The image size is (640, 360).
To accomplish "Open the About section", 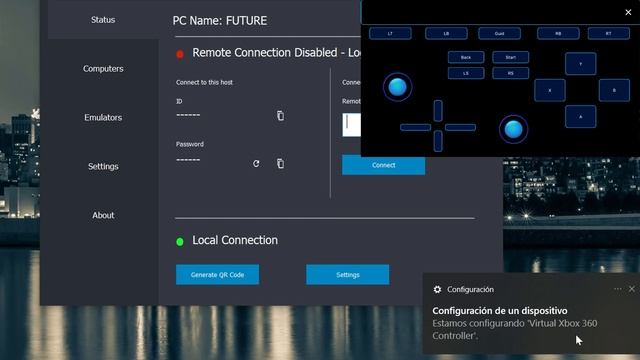I will (x=103, y=215).
